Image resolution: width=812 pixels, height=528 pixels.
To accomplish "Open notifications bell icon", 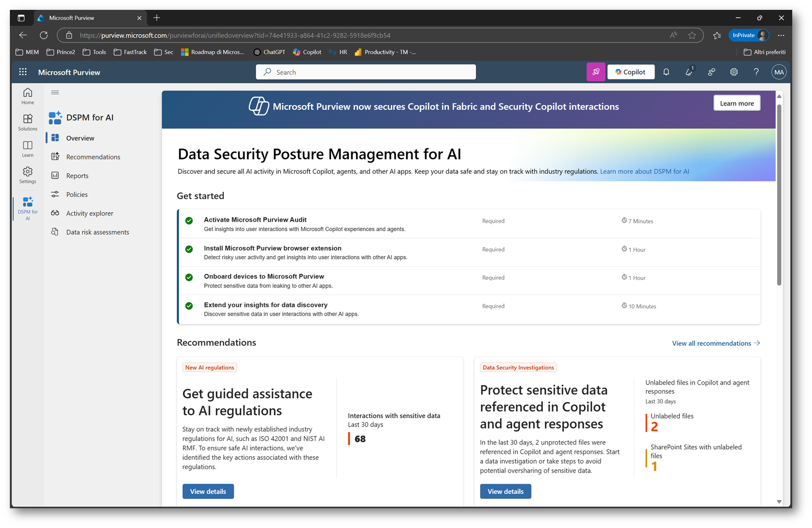I will tap(666, 72).
